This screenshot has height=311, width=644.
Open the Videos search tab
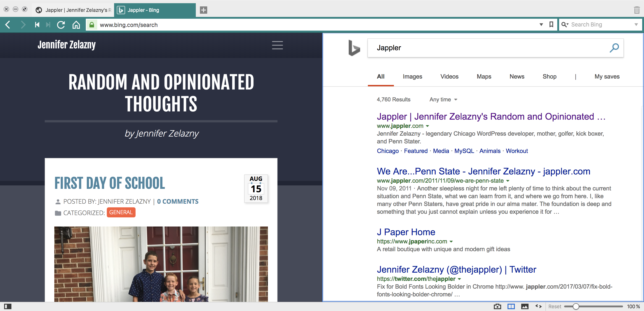pyautogui.click(x=449, y=76)
